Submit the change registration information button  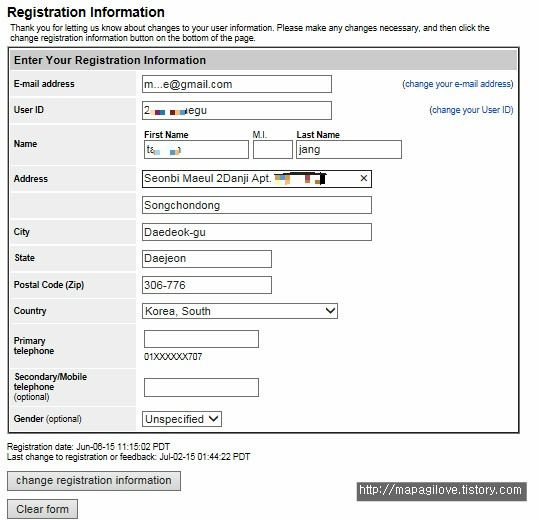[x=94, y=480]
